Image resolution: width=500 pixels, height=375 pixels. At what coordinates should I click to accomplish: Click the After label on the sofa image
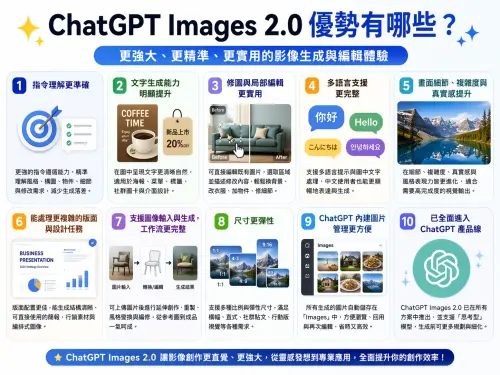coord(281,157)
